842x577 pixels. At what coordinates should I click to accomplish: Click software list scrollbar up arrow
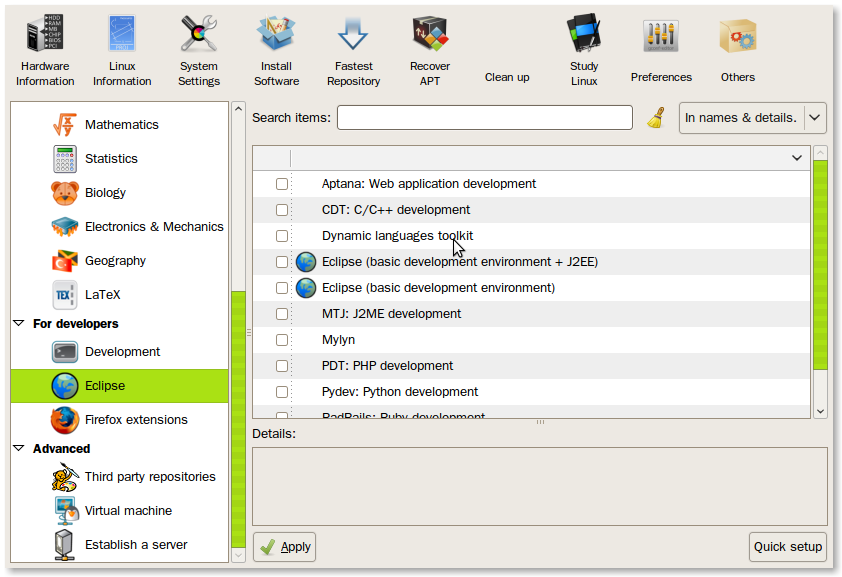click(x=820, y=153)
